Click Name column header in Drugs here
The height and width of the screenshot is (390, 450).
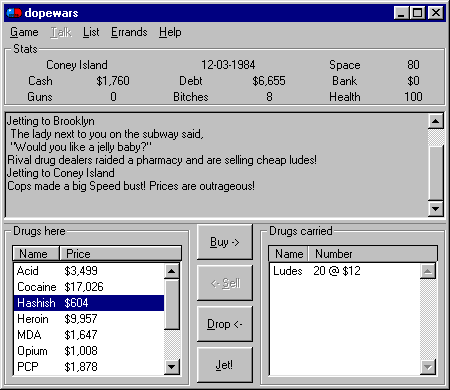pyautogui.click(x=36, y=254)
